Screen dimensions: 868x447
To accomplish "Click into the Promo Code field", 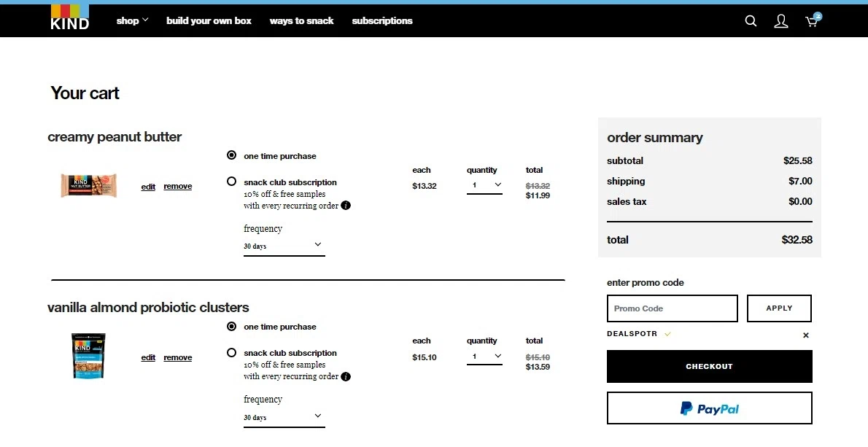I will click(672, 308).
